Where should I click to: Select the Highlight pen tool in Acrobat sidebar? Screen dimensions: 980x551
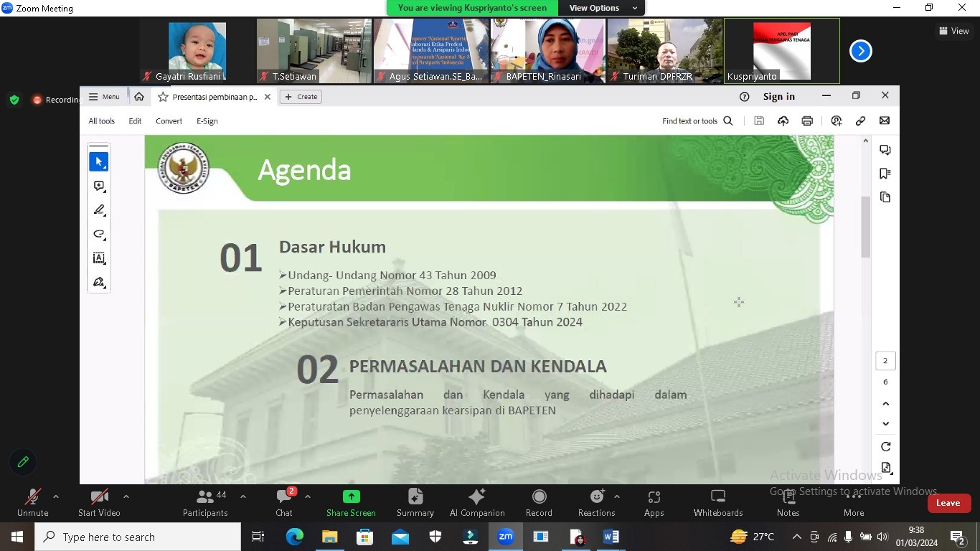pos(99,210)
